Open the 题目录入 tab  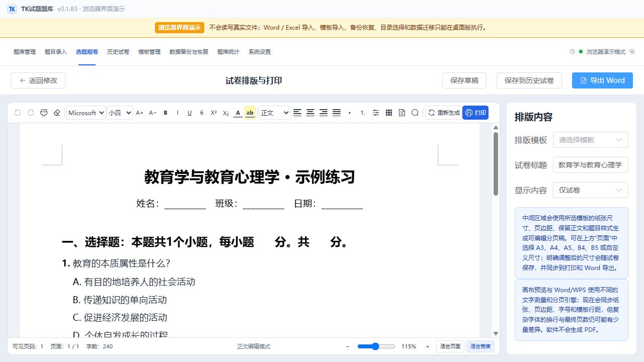56,52
